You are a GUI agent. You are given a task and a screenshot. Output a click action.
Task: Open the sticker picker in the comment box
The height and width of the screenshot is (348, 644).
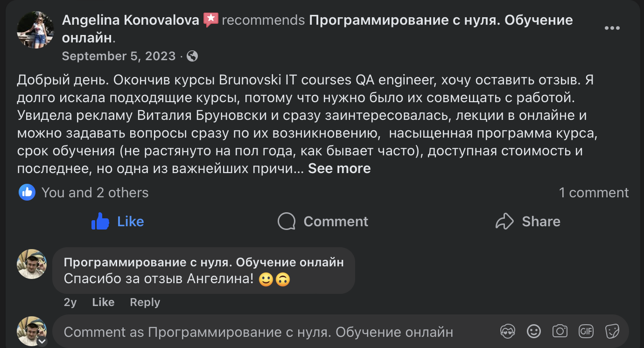tap(612, 331)
